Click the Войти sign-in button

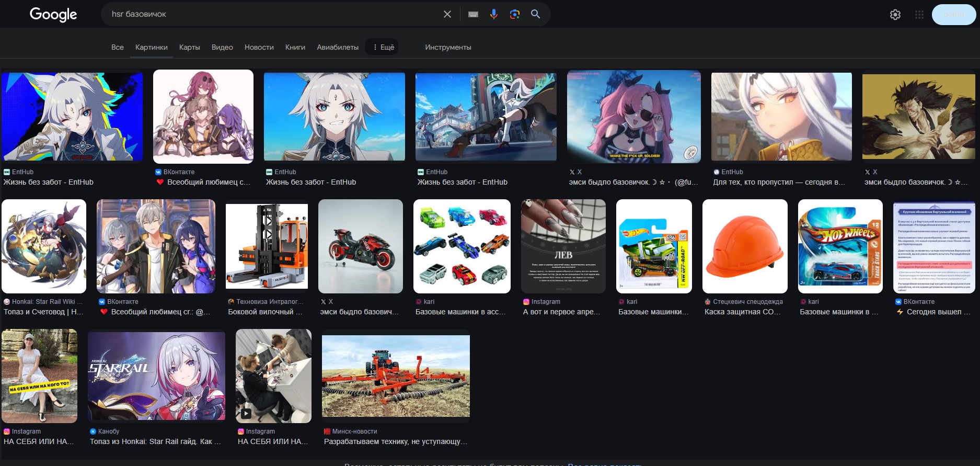pyautogui.click(x=954, y=15)
